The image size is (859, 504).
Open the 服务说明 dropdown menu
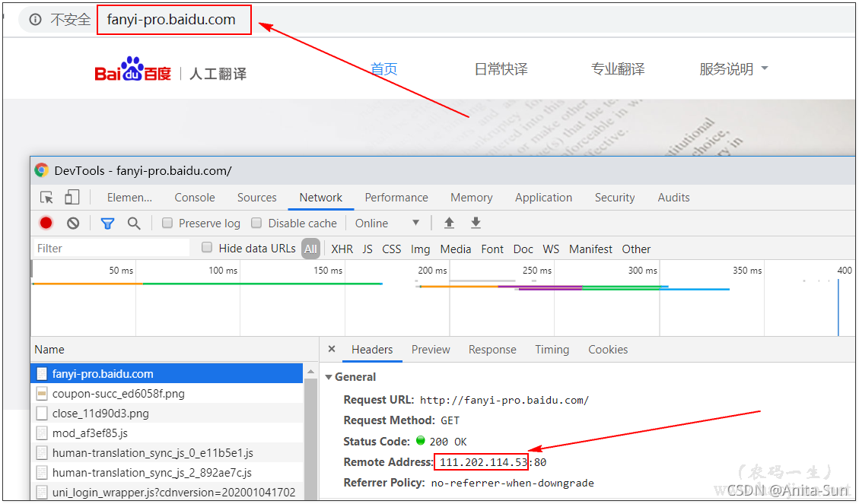pos(733,69)
